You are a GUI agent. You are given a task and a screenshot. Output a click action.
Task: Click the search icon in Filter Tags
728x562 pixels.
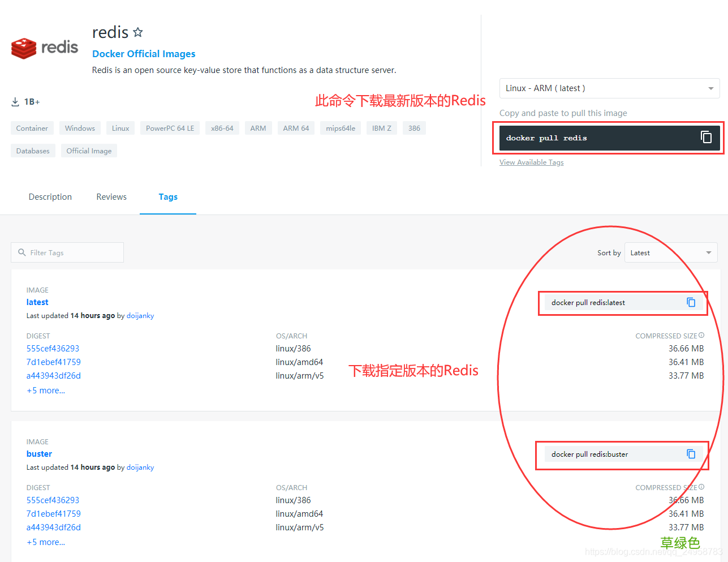22,252
